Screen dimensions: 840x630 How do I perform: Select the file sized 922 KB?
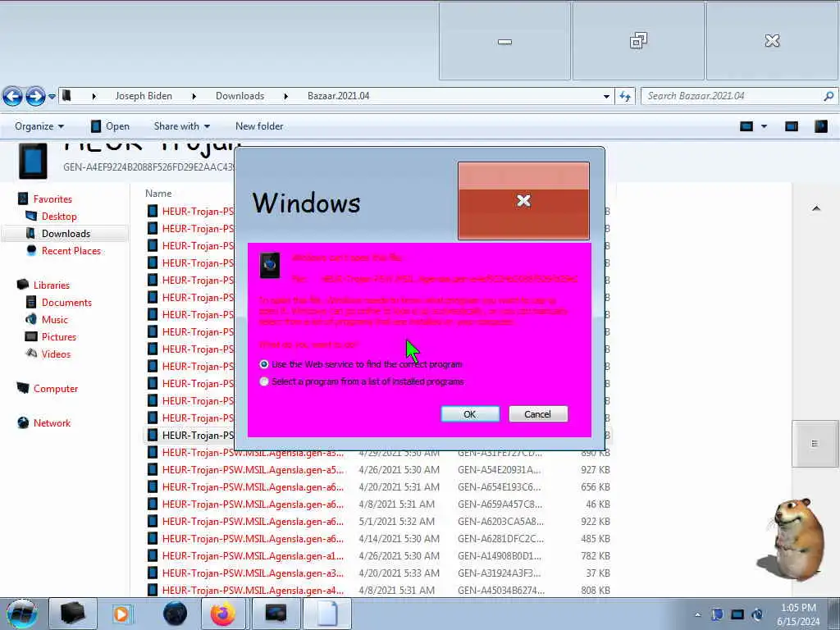click(378, 521)
